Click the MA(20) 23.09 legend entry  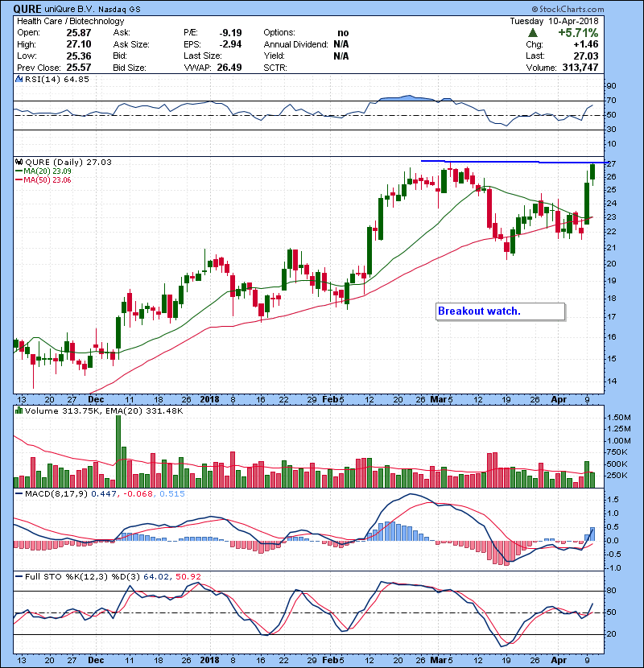43,171
